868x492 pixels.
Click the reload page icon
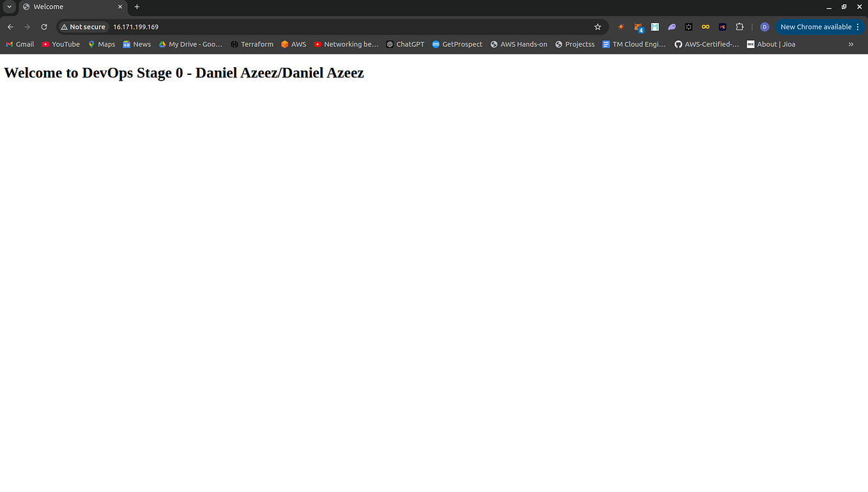pos(43,26)
